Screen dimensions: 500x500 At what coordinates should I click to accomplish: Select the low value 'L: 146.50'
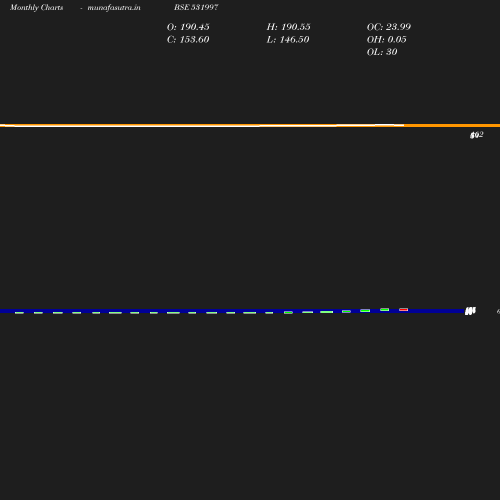pyautogui.click(x=288, y=40)
